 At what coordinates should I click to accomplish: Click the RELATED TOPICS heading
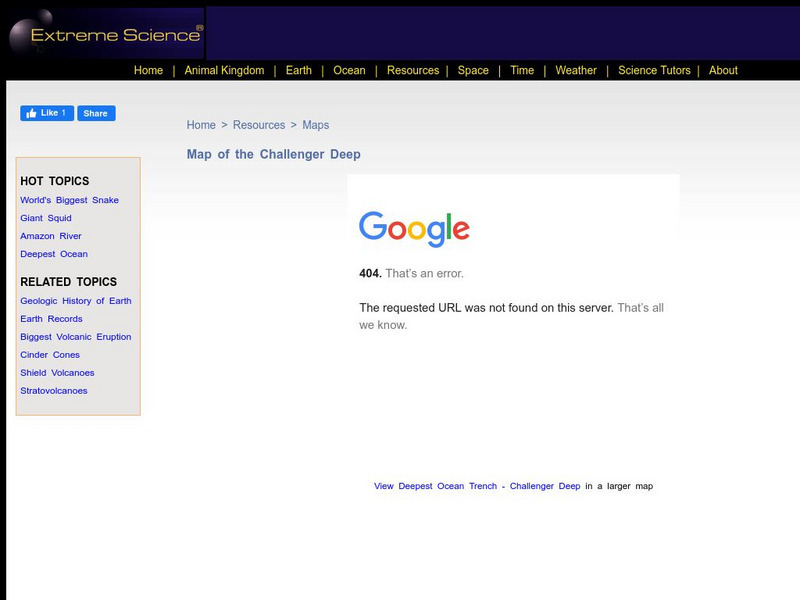pos(68,282)
